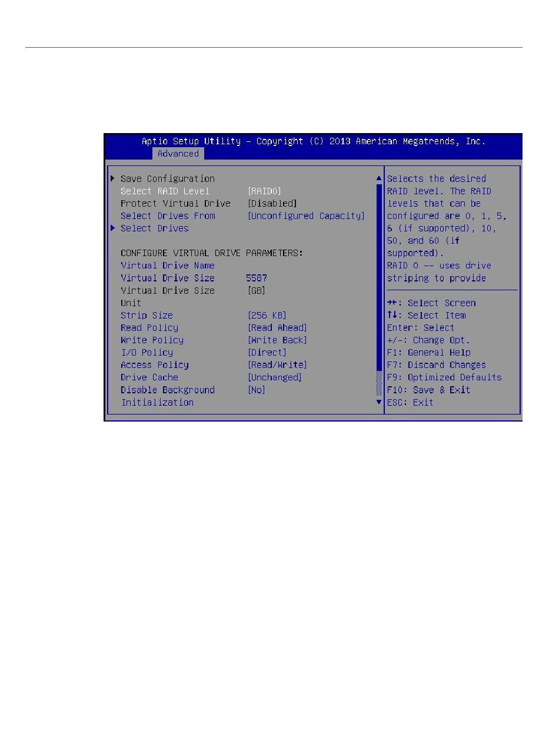Select the Strip Size label
Viewport: 559px width, 756px height.
[147, 315]
